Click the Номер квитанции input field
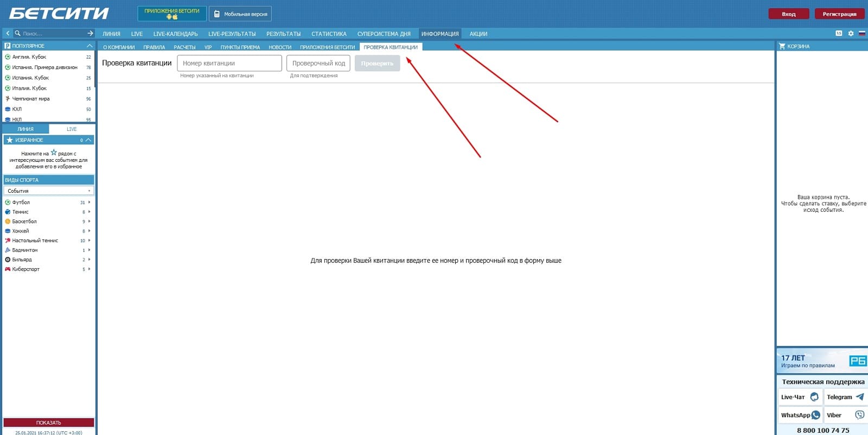 click(x=229, y=63)
